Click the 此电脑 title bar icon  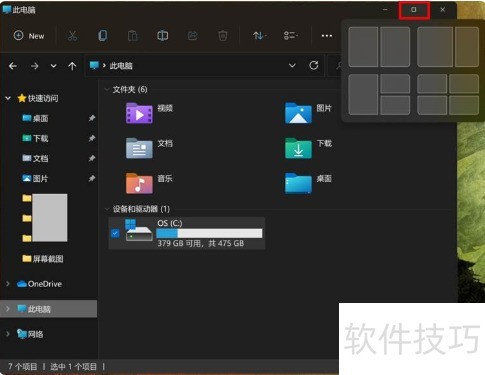click(x=6, y=9)
